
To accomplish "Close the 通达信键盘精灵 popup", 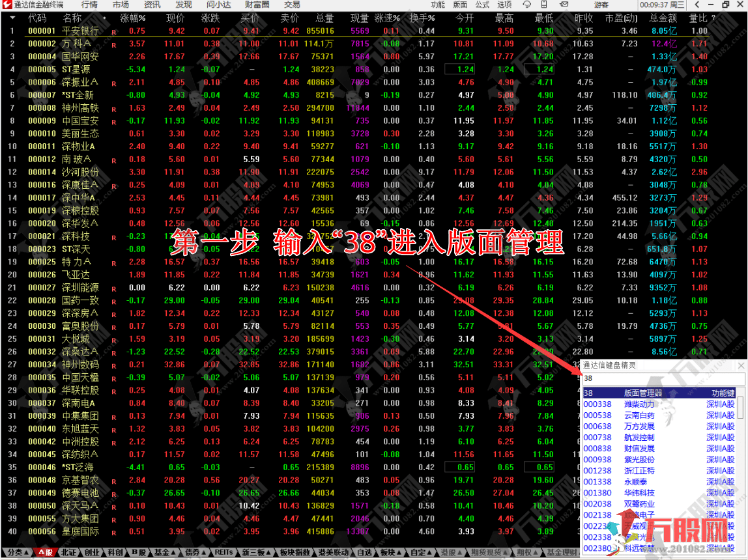I will pos(740,365).
